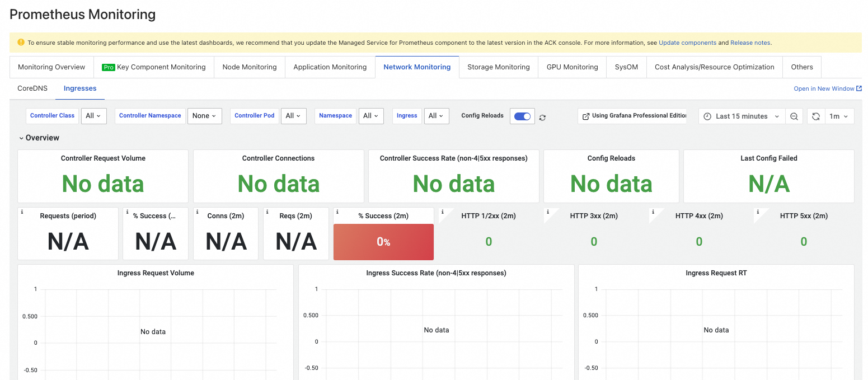The image size is (868, 380).
Task: Click info icon on Conns (2m) panel
Action: tap(197, 212)
